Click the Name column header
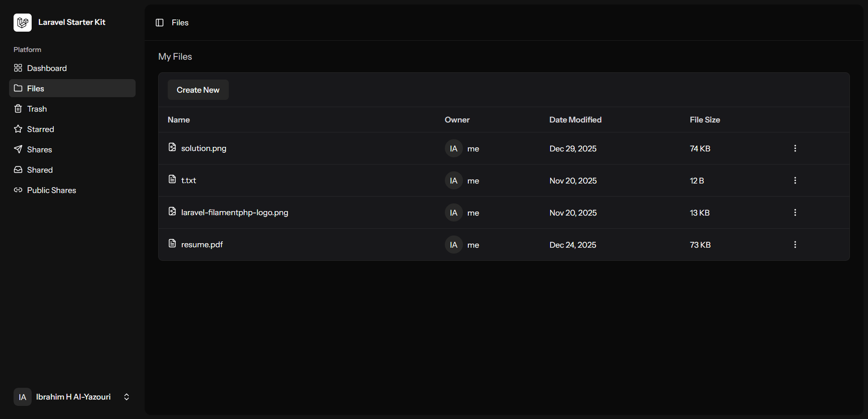This screenshot has width=868, height=419. tap(179, 120)
